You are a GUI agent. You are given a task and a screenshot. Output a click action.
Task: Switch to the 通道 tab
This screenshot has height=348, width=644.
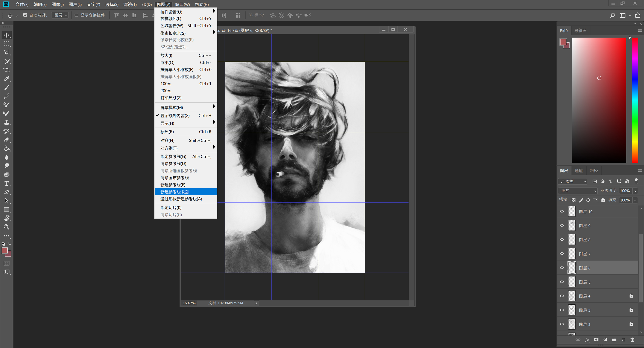click(x=579, y=171)
